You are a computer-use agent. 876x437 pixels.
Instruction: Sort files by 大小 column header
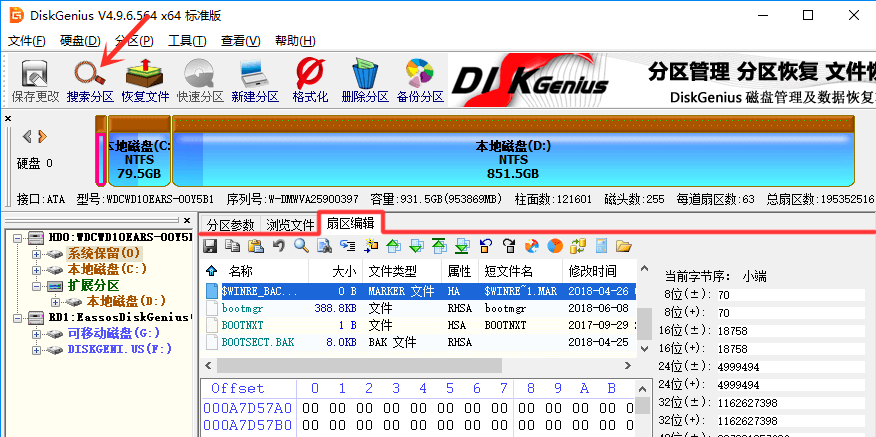(335, 272)
